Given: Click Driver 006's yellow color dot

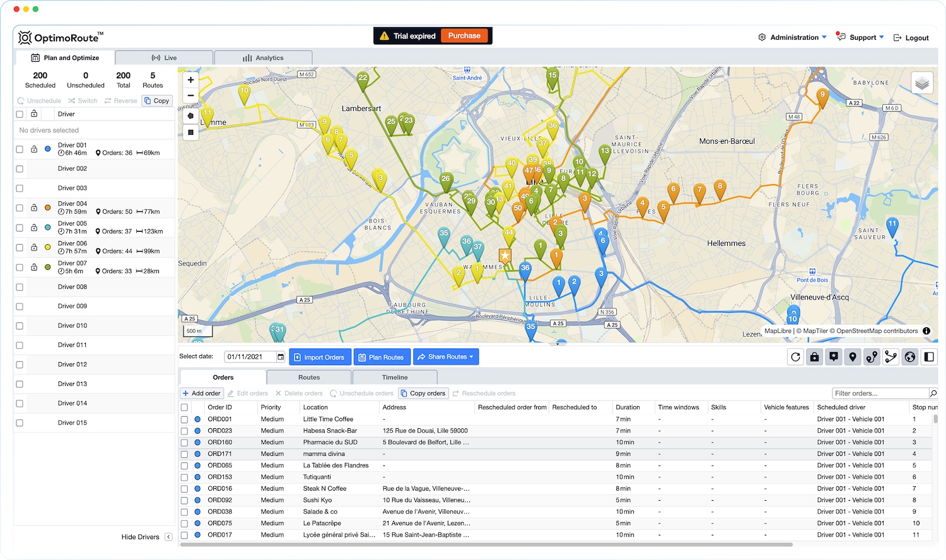Looking at the screenshot, I should tap(47, 247).
